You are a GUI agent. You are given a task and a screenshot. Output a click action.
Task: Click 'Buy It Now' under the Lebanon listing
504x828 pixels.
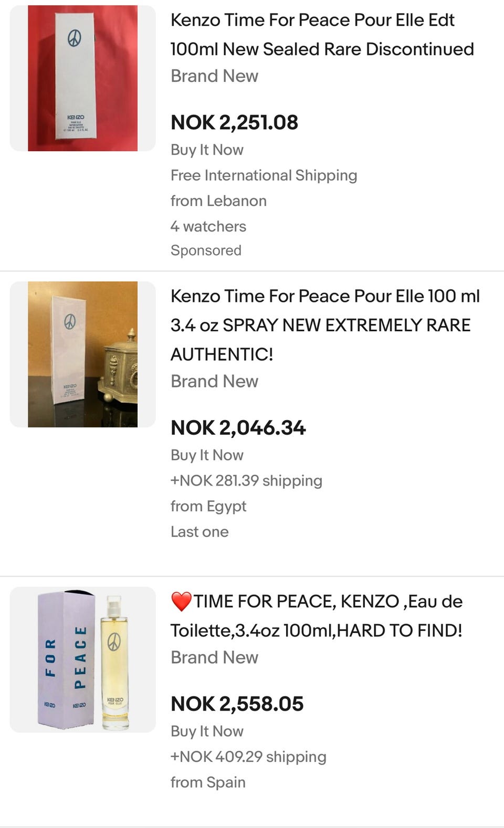pyautogui.click(x=207, y=150)
